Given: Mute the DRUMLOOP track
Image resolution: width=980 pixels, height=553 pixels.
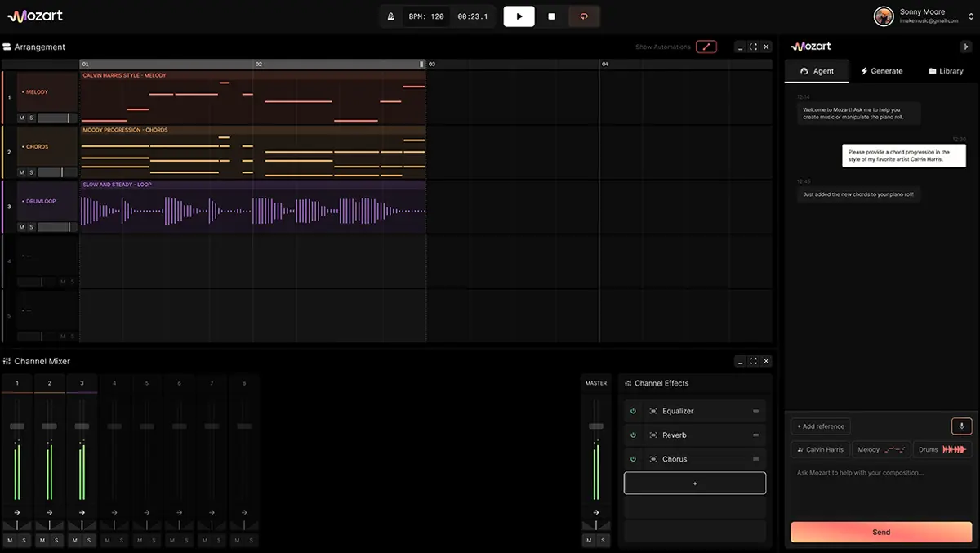Looking at the screenshot, I should [22, 227].
